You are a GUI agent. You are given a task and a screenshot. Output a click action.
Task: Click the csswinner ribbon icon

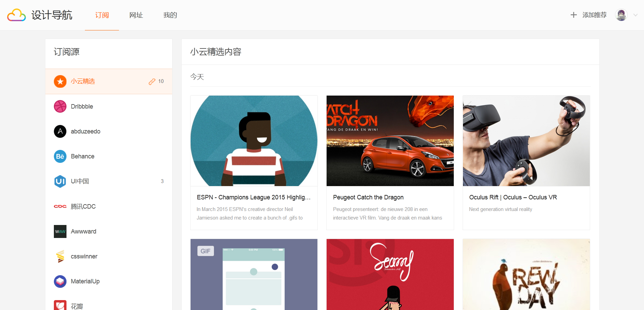tap(60, 256)
